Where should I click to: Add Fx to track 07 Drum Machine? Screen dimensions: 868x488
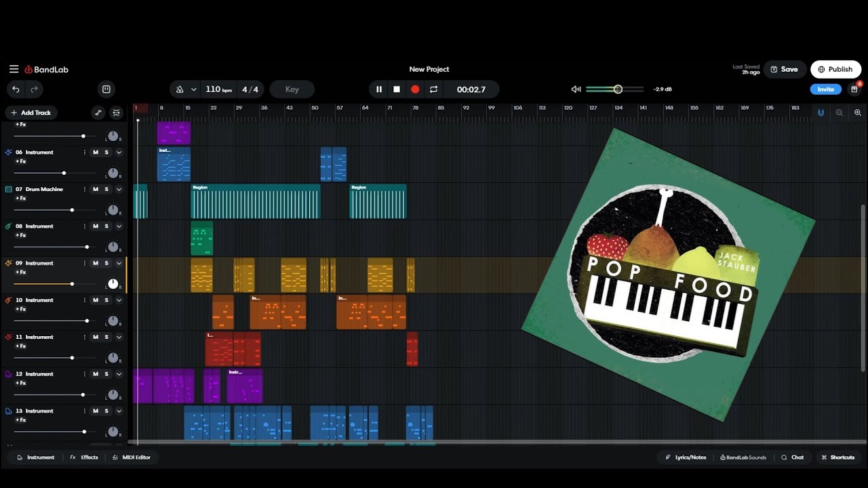click(x=20, y=199)
